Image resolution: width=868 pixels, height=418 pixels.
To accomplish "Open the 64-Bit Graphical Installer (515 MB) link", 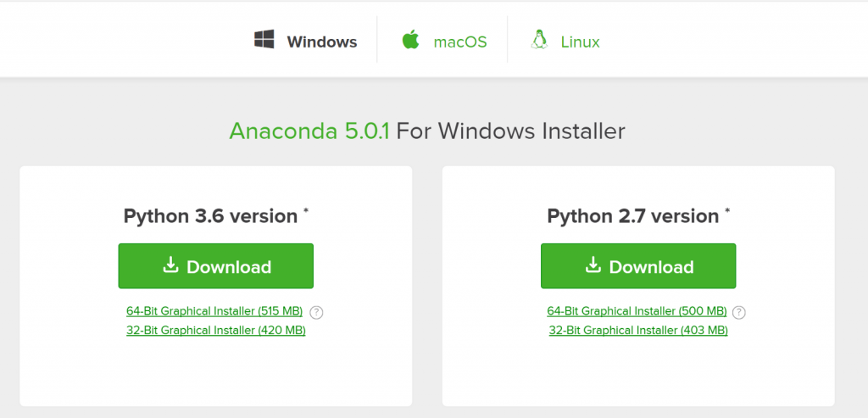I will point(214,311).
